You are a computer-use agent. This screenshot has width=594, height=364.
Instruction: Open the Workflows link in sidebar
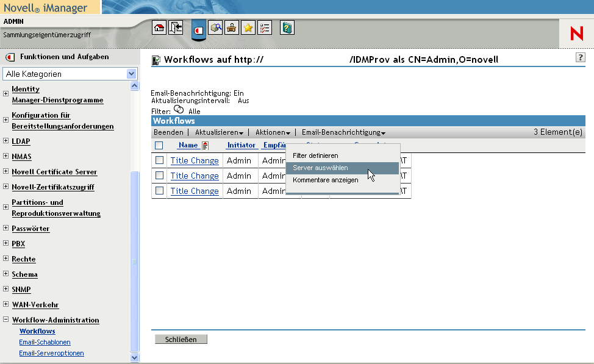37,331
